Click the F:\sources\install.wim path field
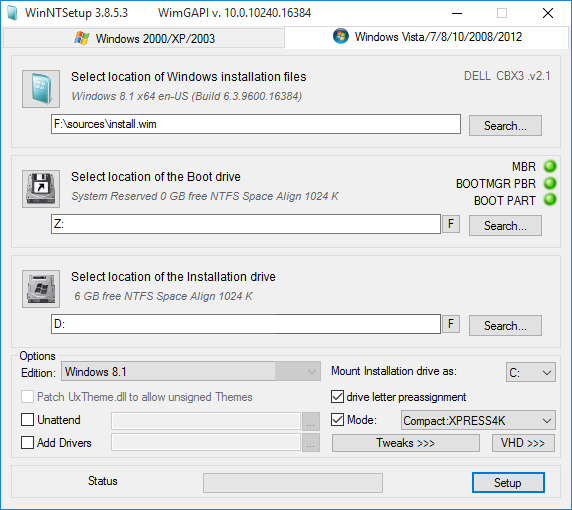The width and height of the screenshot is (572, 510). click(x=256, y=124)
